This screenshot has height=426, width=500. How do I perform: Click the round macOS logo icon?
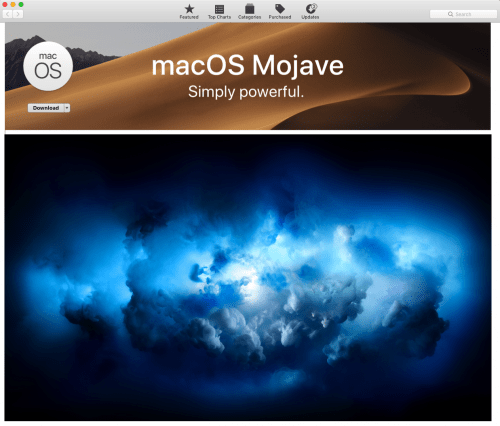point(48,66)
